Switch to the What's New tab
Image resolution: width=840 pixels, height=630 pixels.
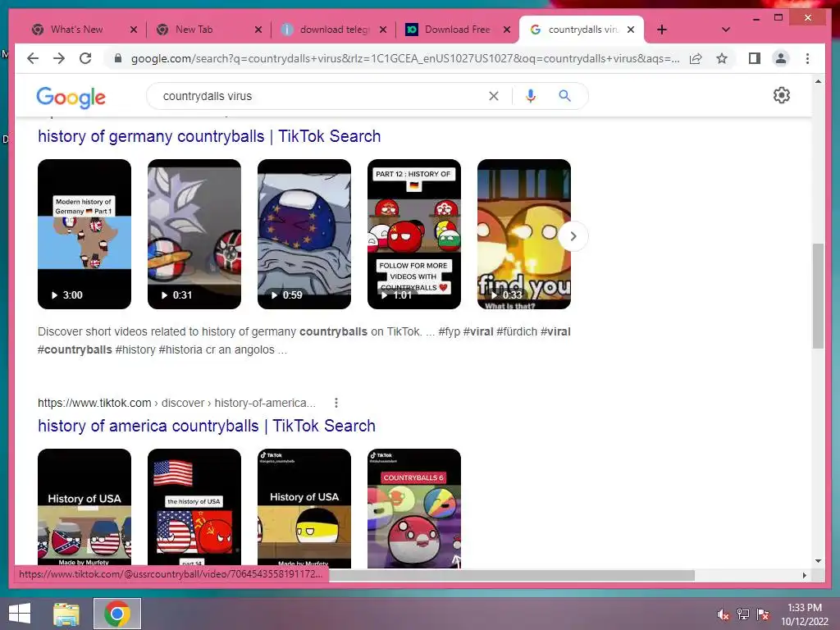tap(76, 30)
